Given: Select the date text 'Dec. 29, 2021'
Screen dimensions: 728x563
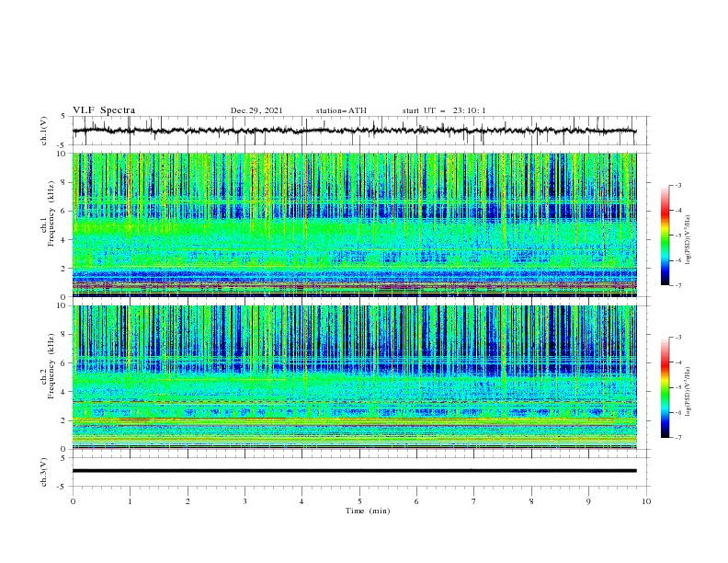Looking at the screenshot, I should pyautogui.click(x=256, y=110).
